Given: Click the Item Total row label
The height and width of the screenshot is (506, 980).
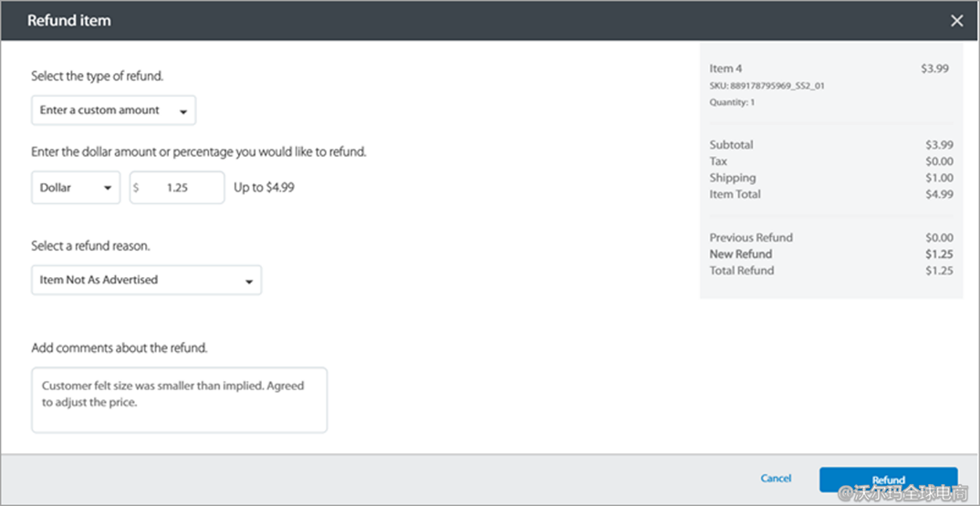Looking at the screenshot, I should [x=735, y=194].
